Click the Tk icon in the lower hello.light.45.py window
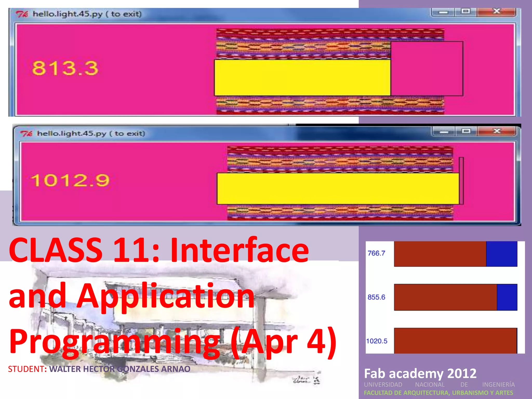 coord(26,134)
